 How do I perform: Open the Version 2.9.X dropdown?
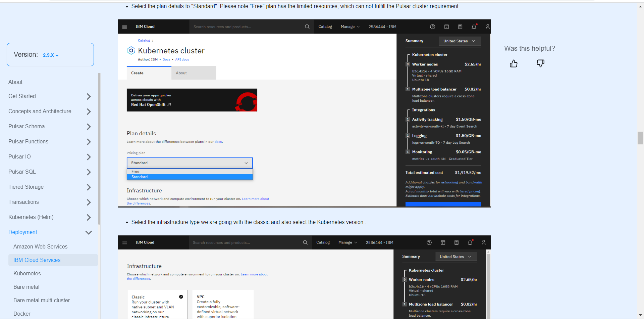coord(51,55)
